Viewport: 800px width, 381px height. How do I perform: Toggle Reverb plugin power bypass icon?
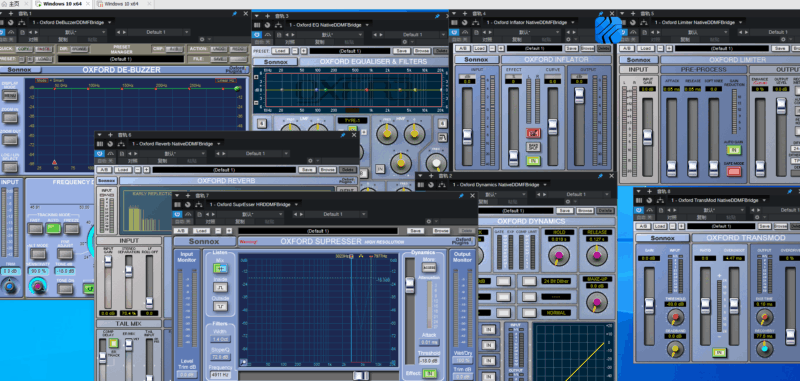coord(99,154)
